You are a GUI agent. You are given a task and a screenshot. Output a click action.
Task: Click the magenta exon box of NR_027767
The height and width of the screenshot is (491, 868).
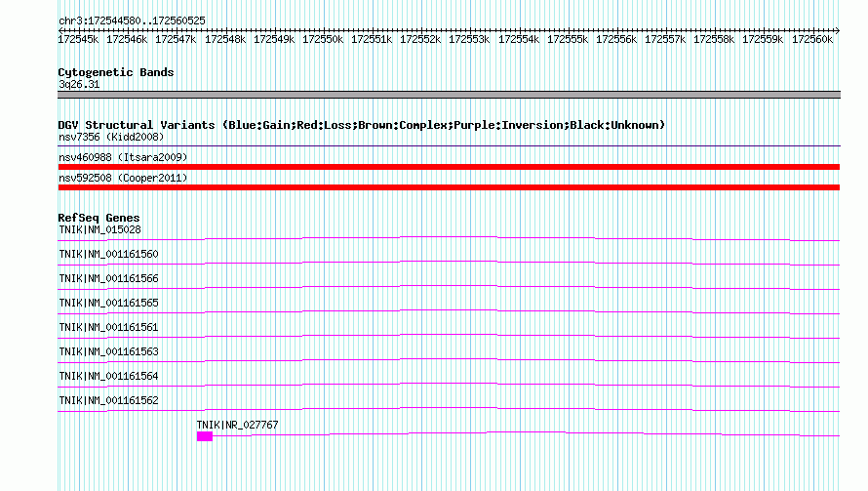(204, 436)
